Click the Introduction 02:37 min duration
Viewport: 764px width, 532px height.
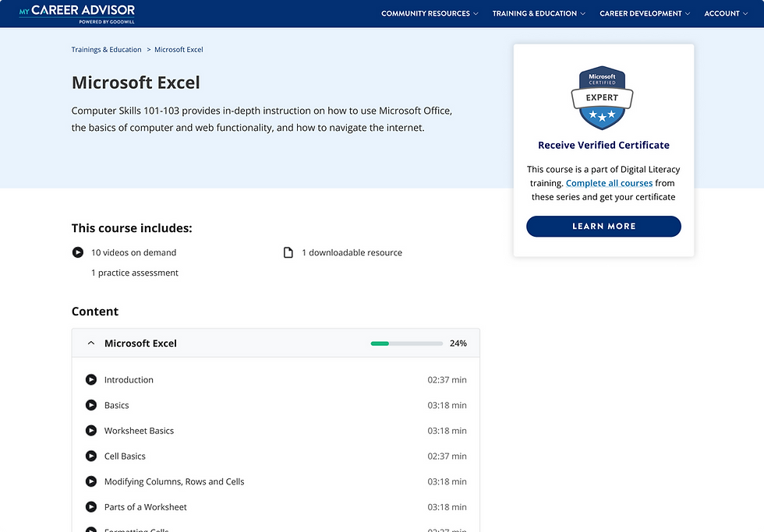click(447, 379)
